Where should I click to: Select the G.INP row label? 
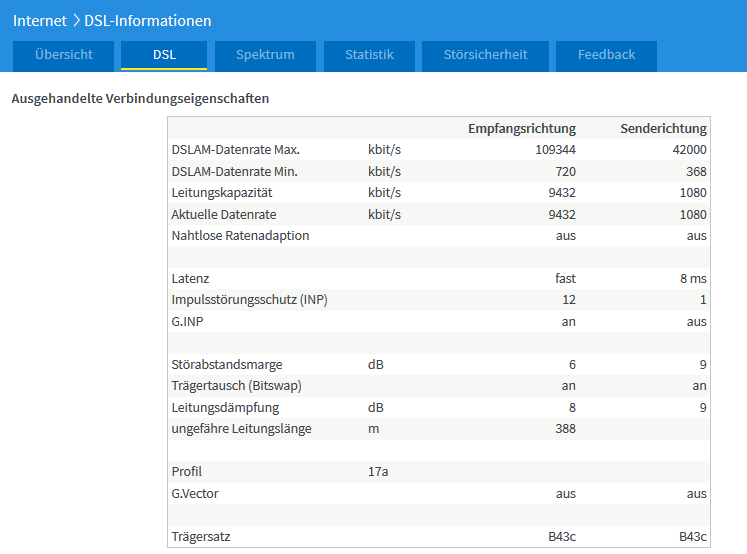[187, 322]
